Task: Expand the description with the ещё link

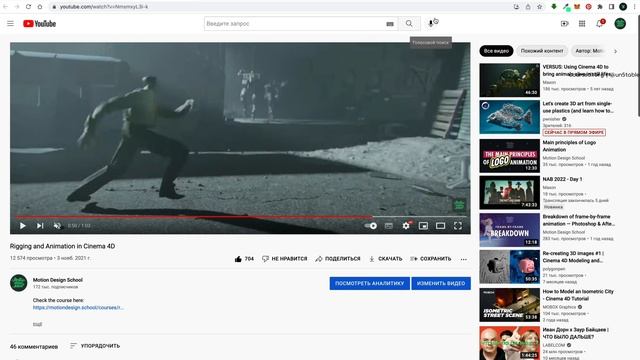Action: (x=37, y=324)
